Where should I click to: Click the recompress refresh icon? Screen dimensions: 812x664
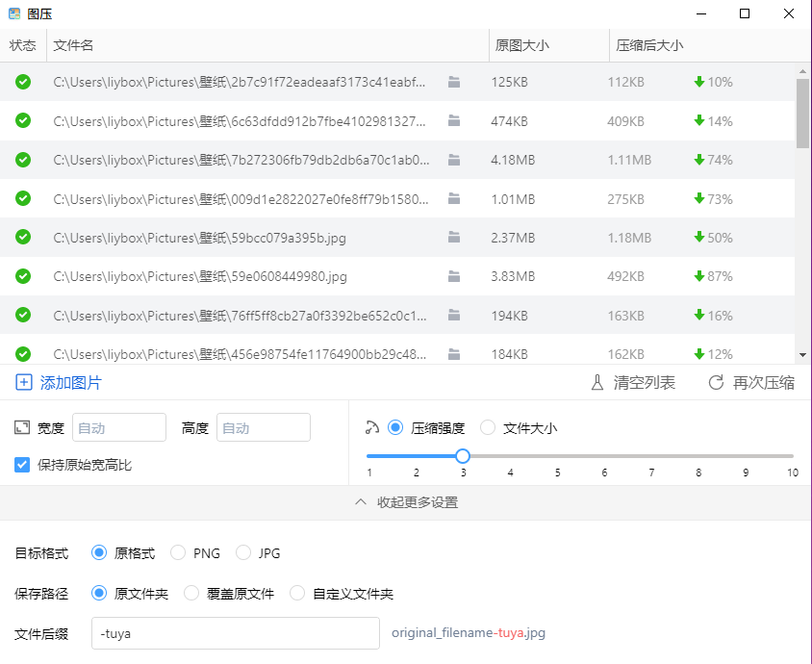point(716,382)
